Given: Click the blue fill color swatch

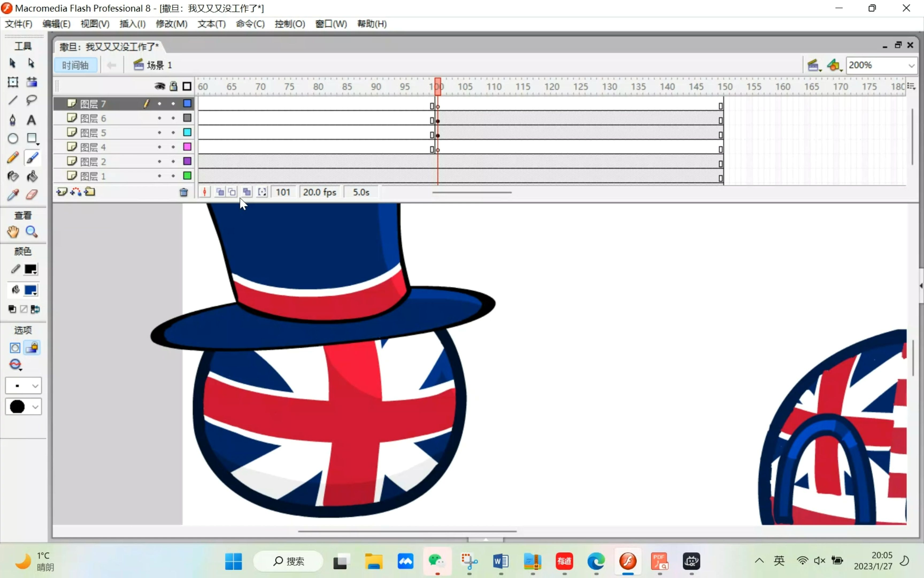Looking at the screenshot, I should pyautogui.click(x=30, y=290).
